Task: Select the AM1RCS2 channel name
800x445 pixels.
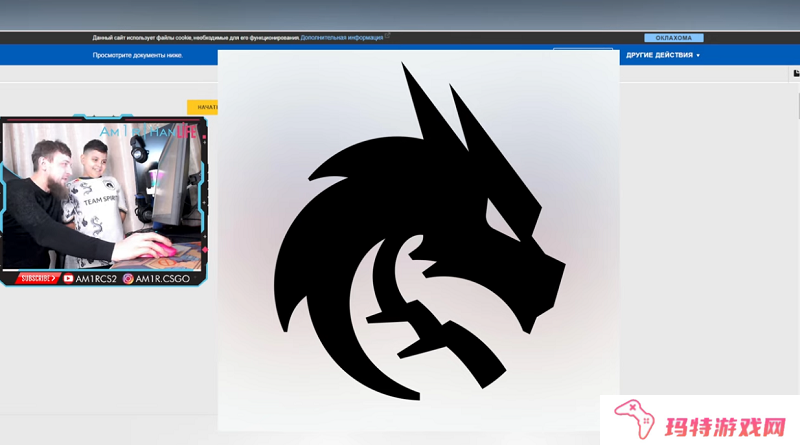Action: (97, 279)
